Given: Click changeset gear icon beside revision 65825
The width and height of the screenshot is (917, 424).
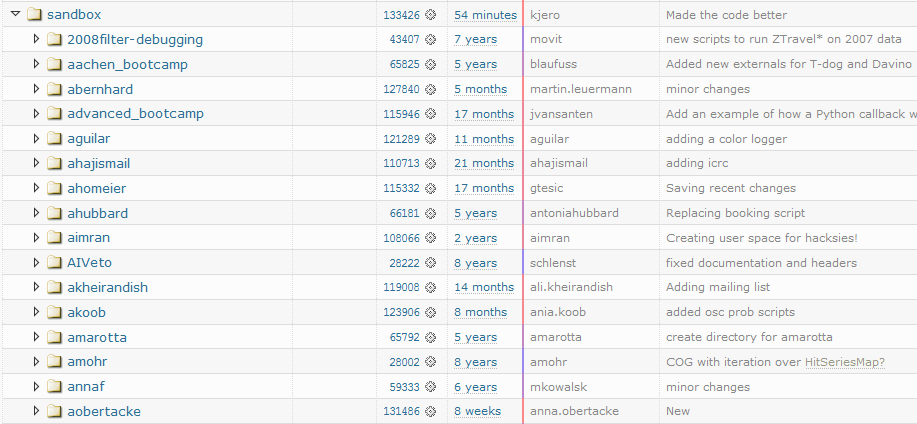Looking at the screenshot, I should tap(431, 64).
